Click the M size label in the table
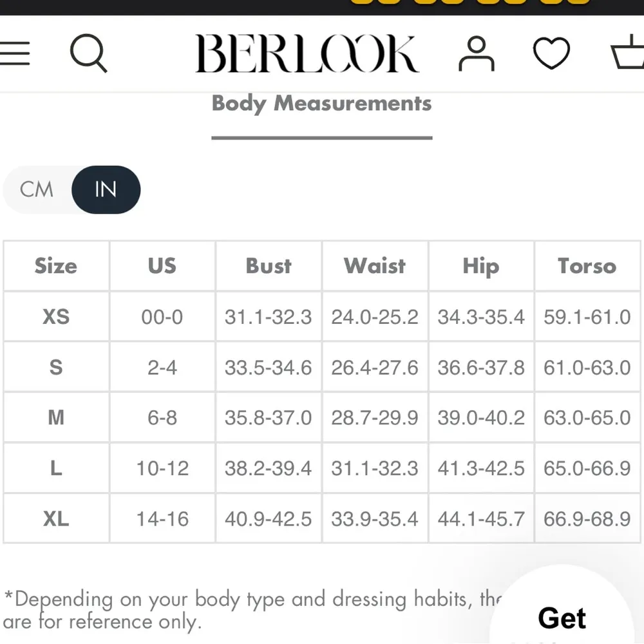 [56, 417]
